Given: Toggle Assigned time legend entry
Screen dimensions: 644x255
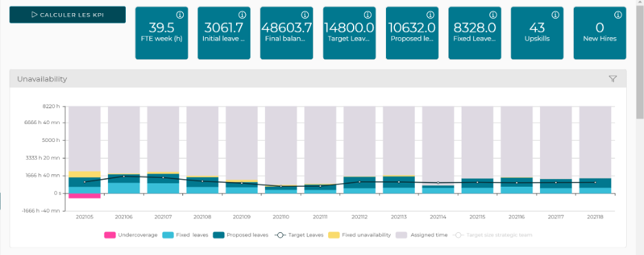Looking at the screenshot, I should [x=422, y=235].
